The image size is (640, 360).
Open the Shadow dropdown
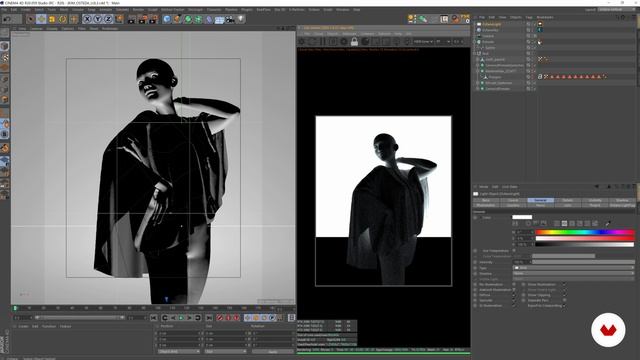pos(573,273)
